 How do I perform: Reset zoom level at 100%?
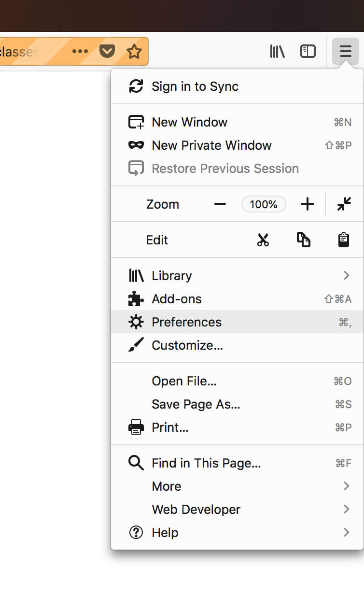264,204
